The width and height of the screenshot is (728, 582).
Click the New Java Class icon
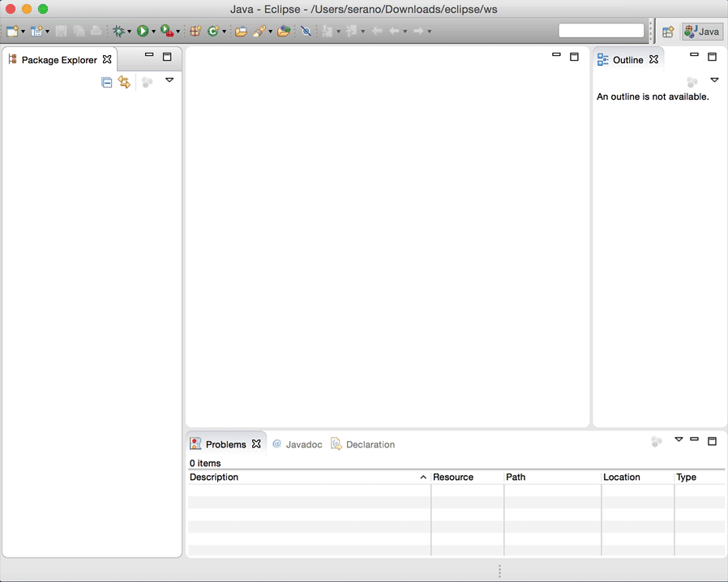[x=213, y=31]
